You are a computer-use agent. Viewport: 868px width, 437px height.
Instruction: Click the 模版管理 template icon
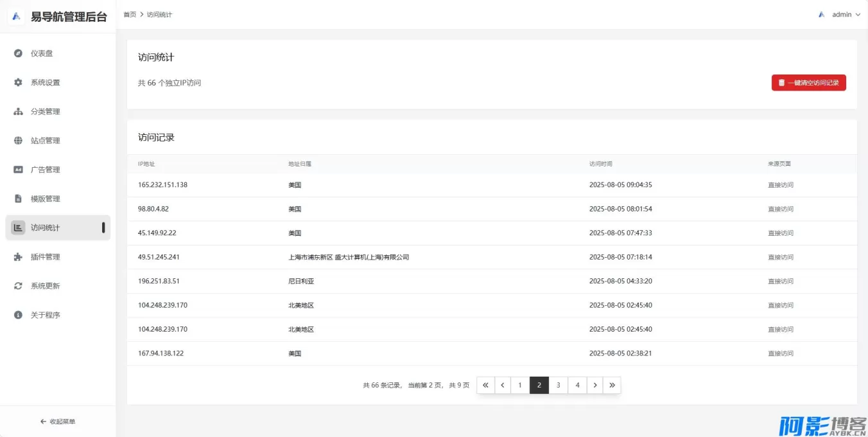click(x=18, y=198)
